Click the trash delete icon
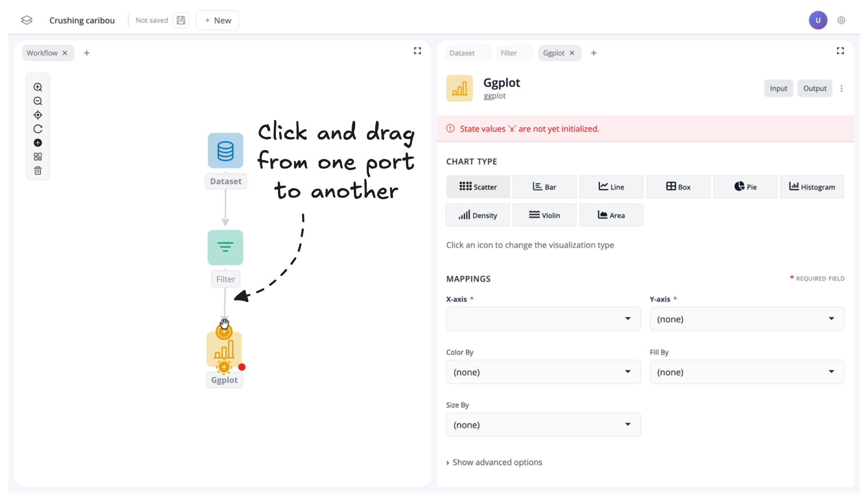868x501 pixels. pyautogui.click(x=38, y=171)
